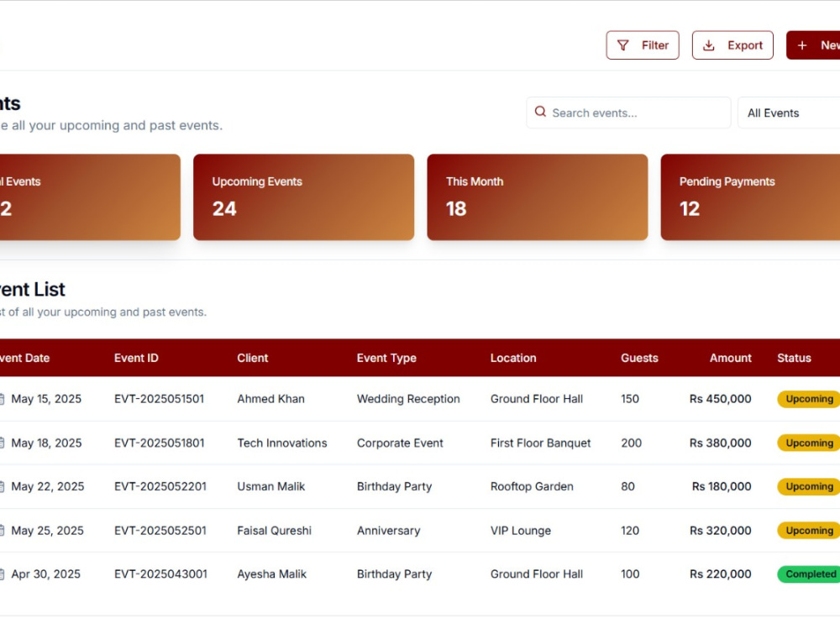
Task: Click calendar icon beside Apr 30, 2025
Action: tap(2, 574)
